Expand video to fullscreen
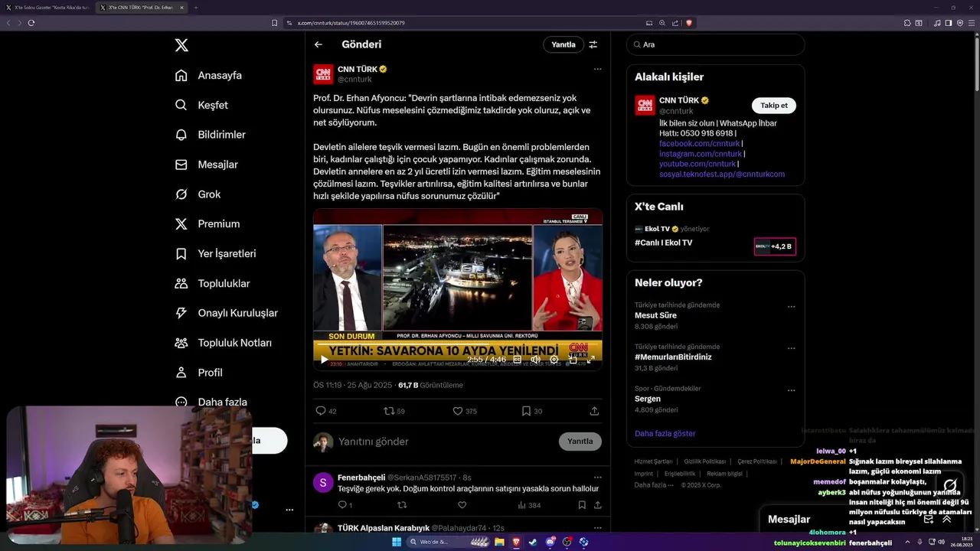The height and width of the screenshot is (551, 980). coord(590,359)
